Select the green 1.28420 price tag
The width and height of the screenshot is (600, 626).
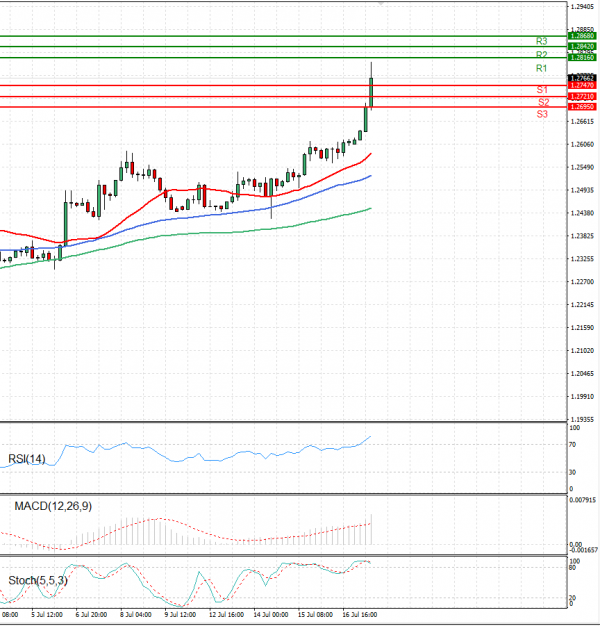point(582,47)
